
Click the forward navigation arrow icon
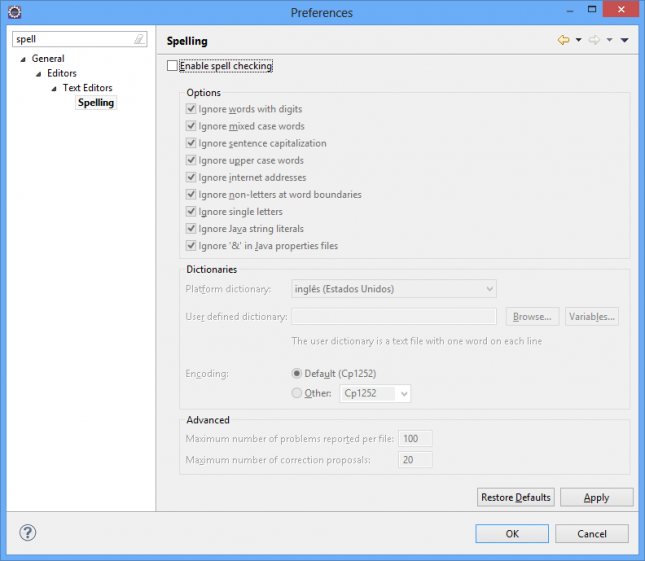594,40
